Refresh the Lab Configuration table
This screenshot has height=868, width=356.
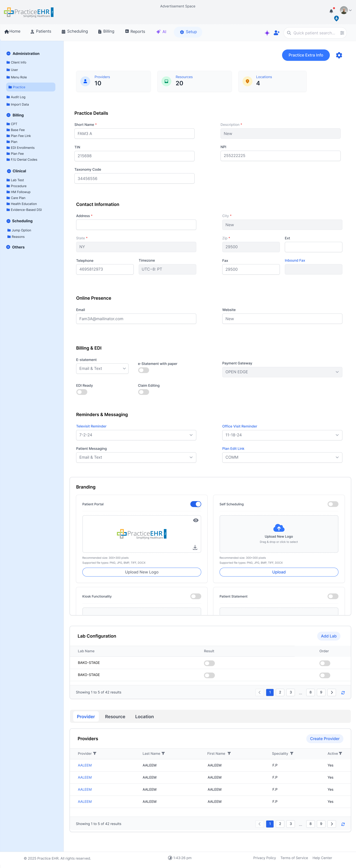pyautogui.click(x=343, y=693)
